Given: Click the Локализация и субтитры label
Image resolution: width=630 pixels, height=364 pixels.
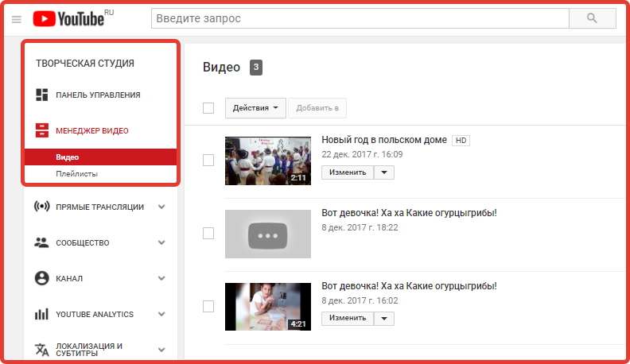Looking at the screenshot, I should coord(89,350).
